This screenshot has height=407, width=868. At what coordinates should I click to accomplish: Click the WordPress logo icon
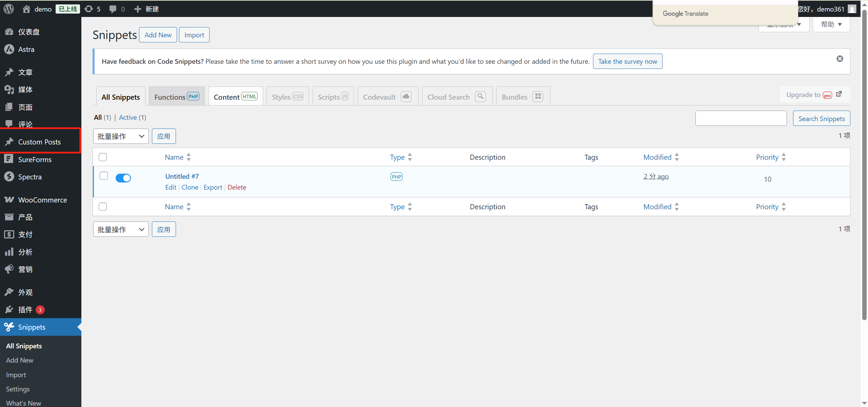[x=9, y=9]
